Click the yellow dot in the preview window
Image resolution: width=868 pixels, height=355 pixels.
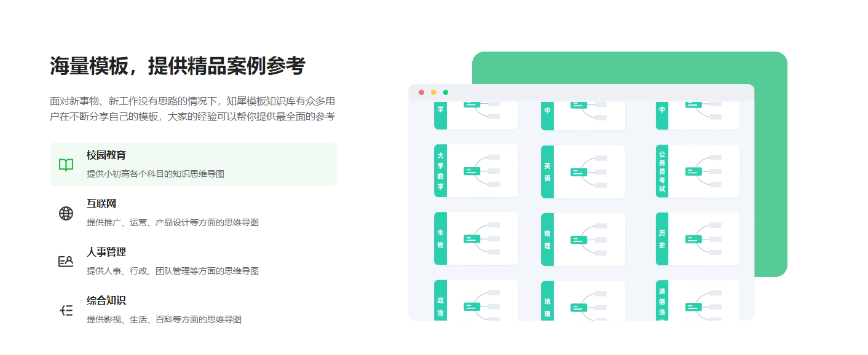[x=433, y=92]
